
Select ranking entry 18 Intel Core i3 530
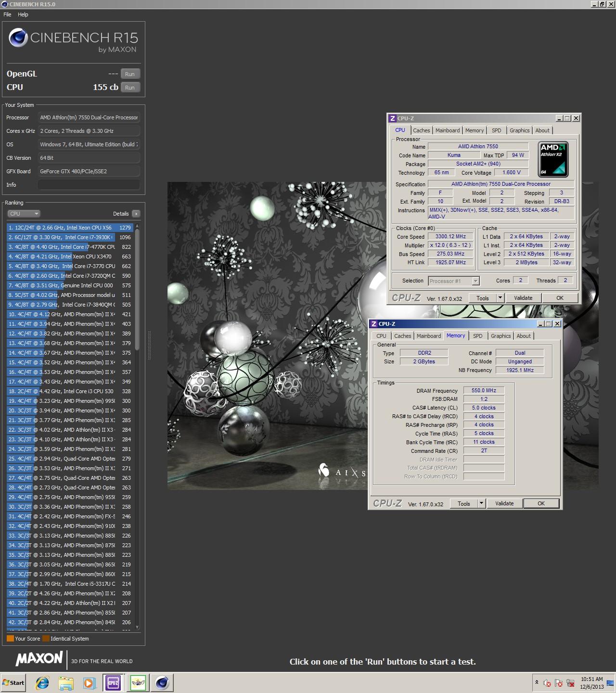[70, 391]
